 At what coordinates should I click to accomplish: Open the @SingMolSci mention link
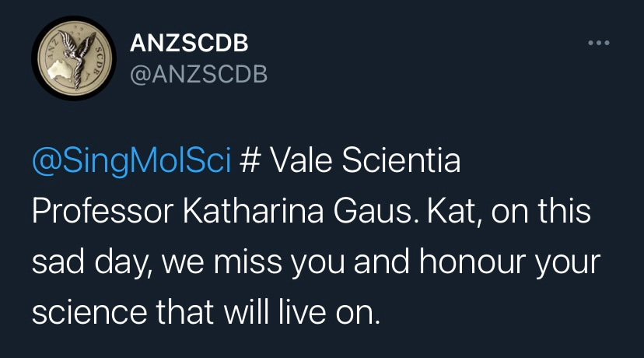(x=131, y=163)
